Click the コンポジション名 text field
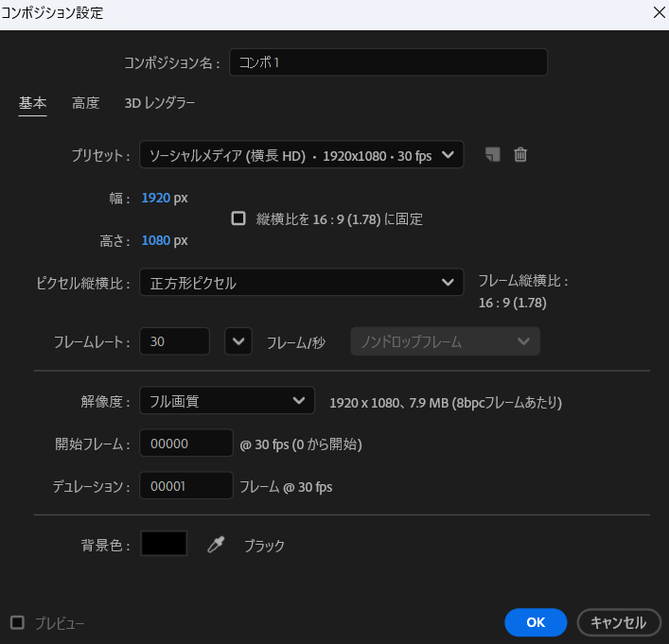The height and width of the screenshot is (644, 669). (386, 62)
